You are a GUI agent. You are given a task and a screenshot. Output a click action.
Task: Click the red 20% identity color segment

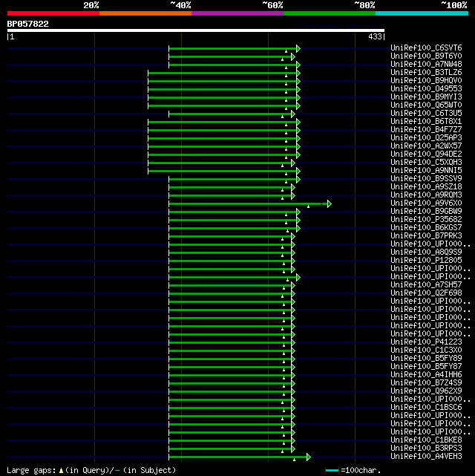click(53, 13)
